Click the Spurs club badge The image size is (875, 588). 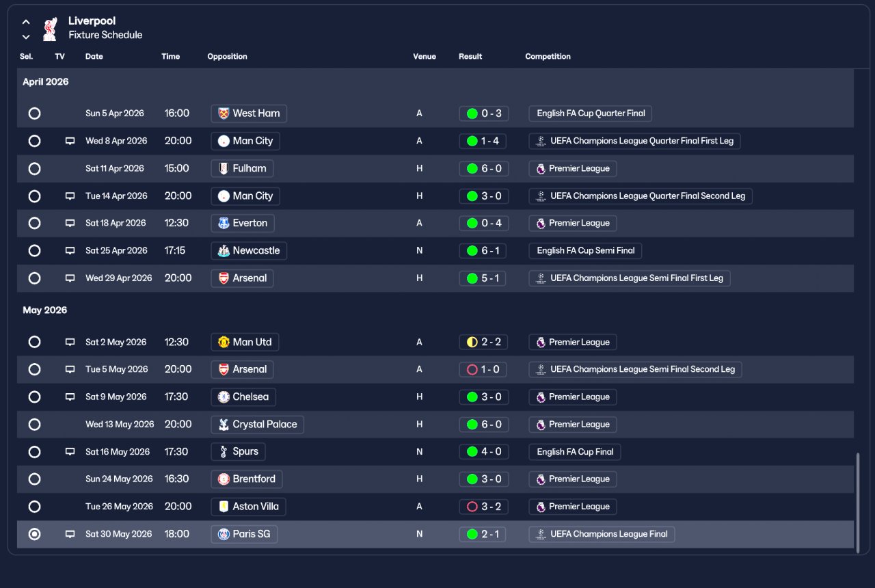point(224,452)
